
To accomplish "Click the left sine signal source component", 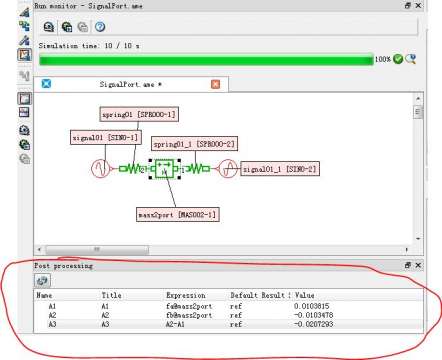I will click(100, 169).
